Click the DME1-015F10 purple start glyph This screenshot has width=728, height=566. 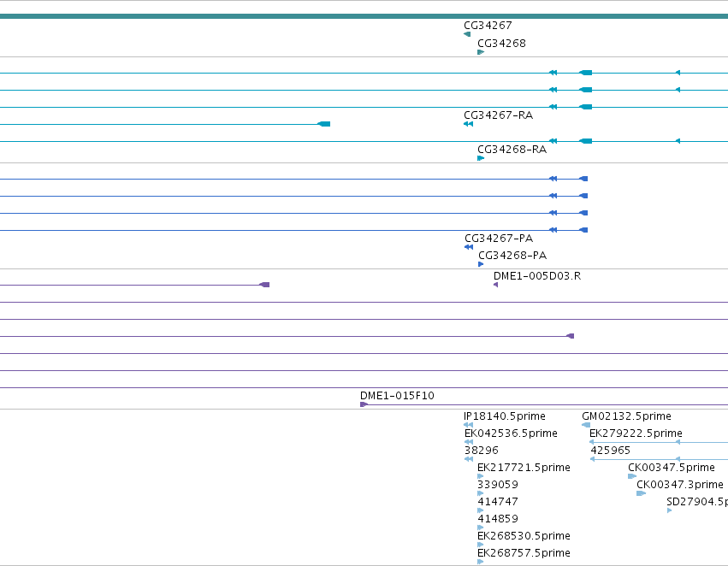[x=364, y=404]
